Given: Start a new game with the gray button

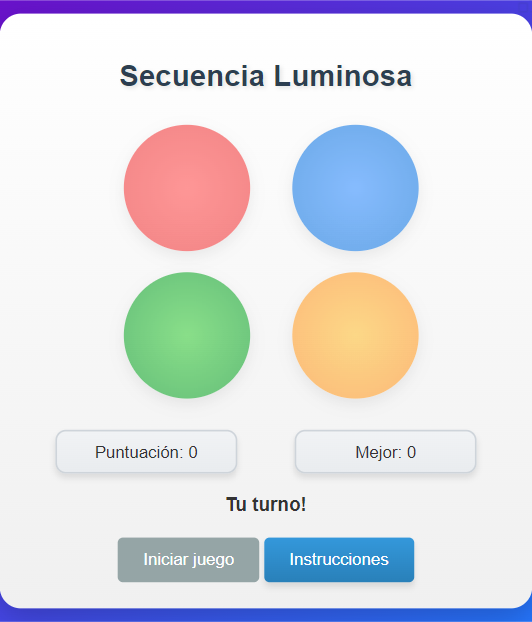Looking at the screenshot, I should 188,560.
